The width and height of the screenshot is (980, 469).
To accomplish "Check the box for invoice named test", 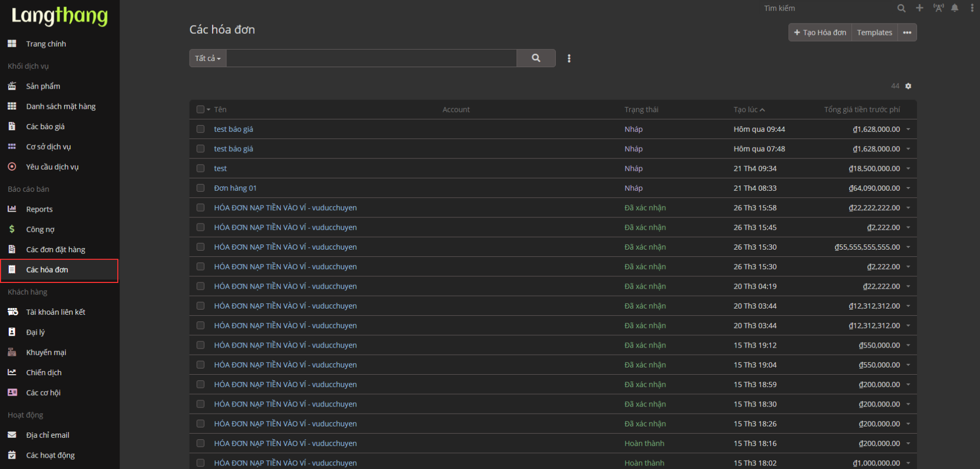I will point(200,169).
